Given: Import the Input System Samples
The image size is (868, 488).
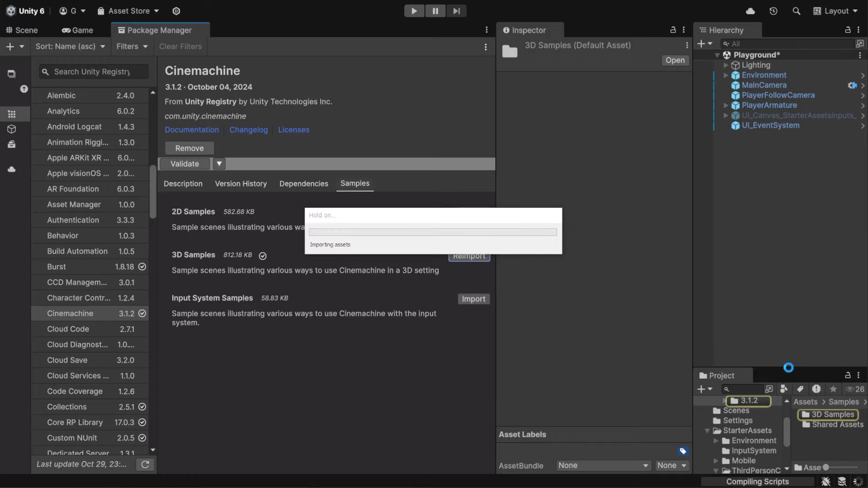Looking at the screenshot, I should pyautogui.click(x=473, y=299).
